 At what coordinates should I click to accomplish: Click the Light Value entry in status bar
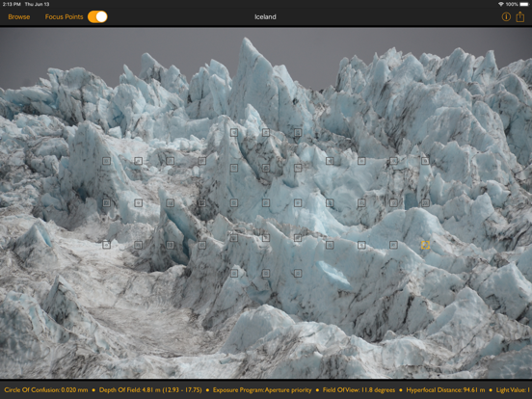click(514, 390)
